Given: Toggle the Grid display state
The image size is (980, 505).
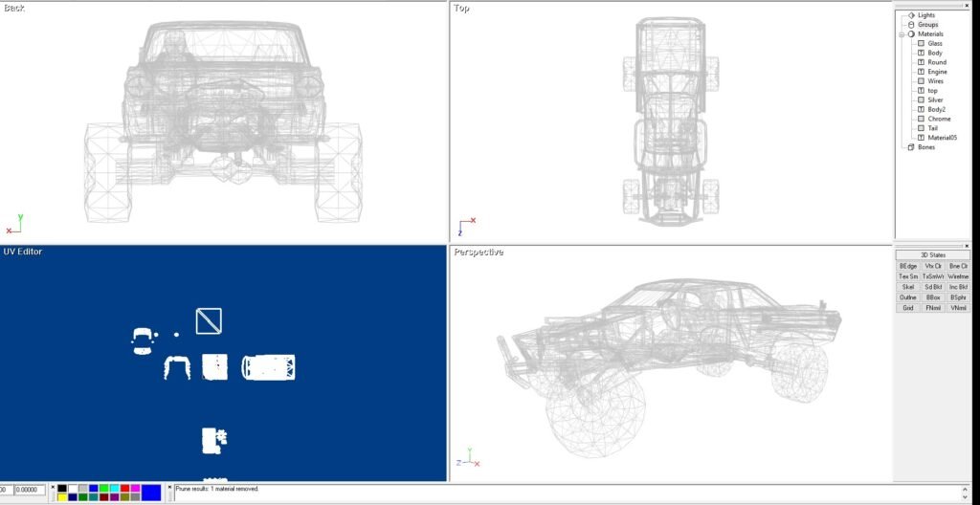Looking at the screenshot, I should (907, 308).
